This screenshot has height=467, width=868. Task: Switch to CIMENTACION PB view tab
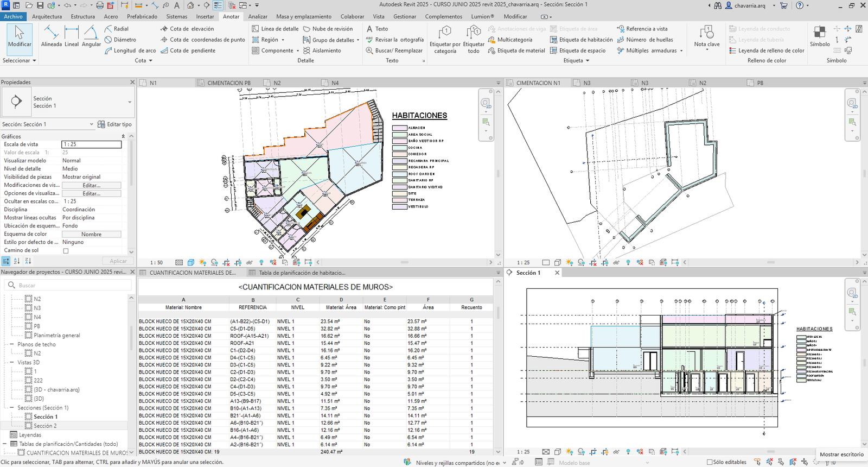229,83
